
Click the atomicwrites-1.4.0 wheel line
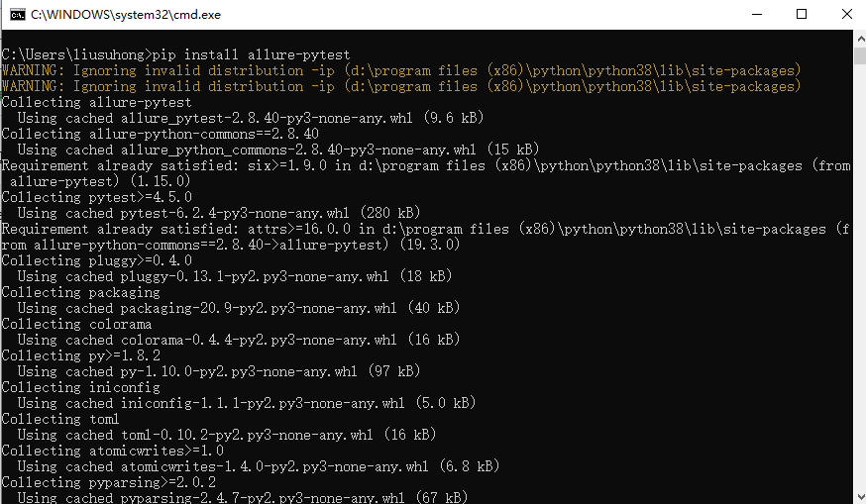tap(258, 466)
